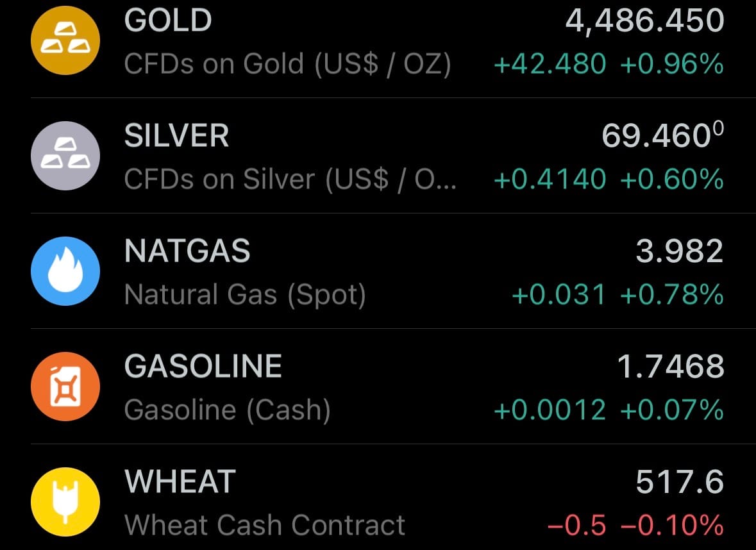Tap the silver bars icon
Screen dimensions: 756x550
click(x=65, y=155)
